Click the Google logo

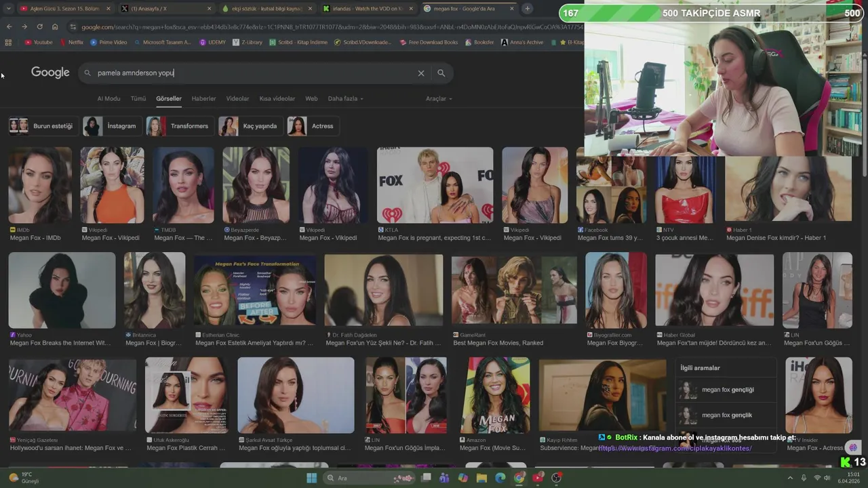[x=50, y=73]
